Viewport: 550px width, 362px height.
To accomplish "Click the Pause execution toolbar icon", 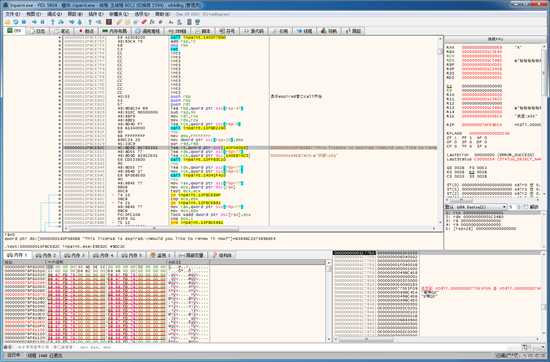I will coord(42,22).
